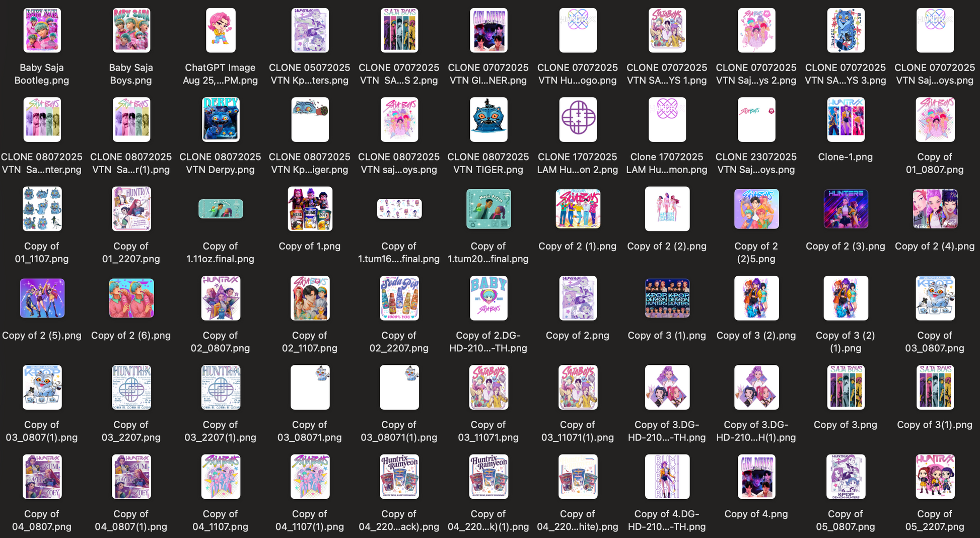Screen dimensions: 980x538
Task: Click the Copy of 1.png thumbnail
Action: [x=310, y=209]
